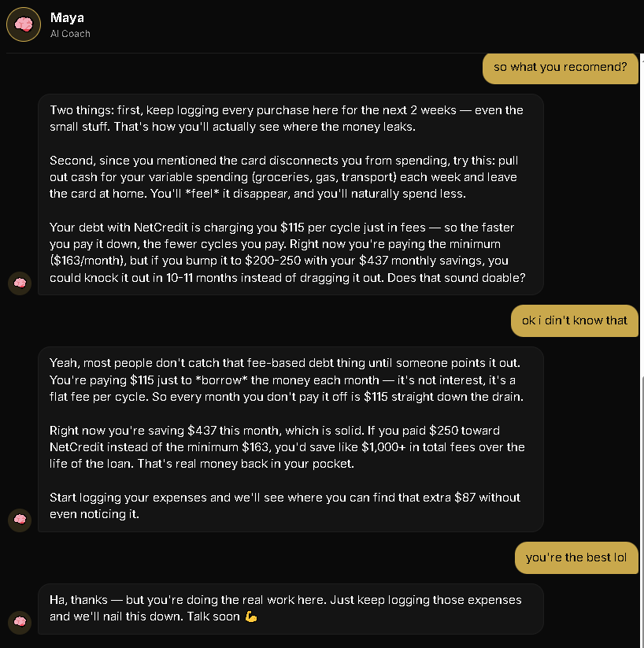Click the 'Maya' name in the header
This screenshot has width=644, height=648.
pos(67,18)
